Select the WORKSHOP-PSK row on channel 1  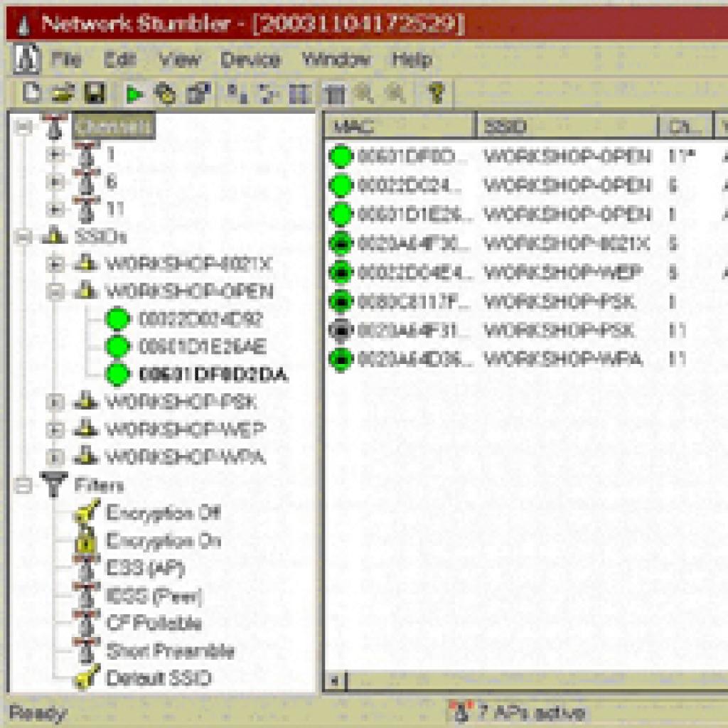click(x=527, y=301)
